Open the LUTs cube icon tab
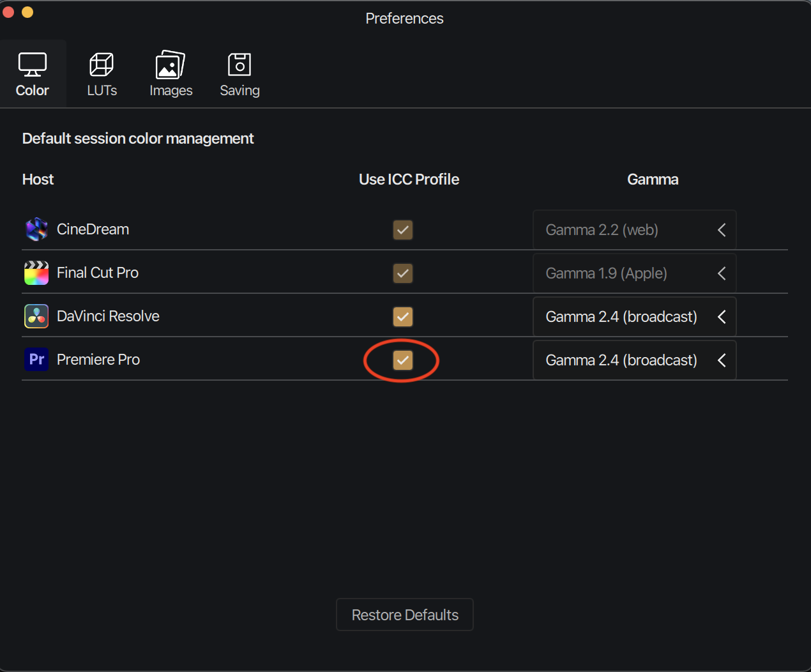This screenshot has height=672, width=811. 102,65
